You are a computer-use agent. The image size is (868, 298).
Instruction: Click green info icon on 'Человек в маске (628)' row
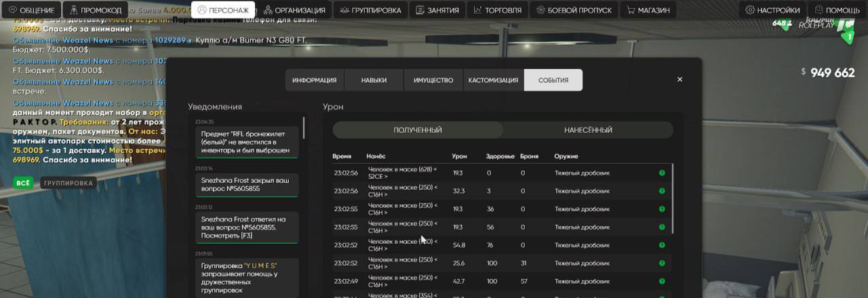pyautogui.click(x=662, y=173)
